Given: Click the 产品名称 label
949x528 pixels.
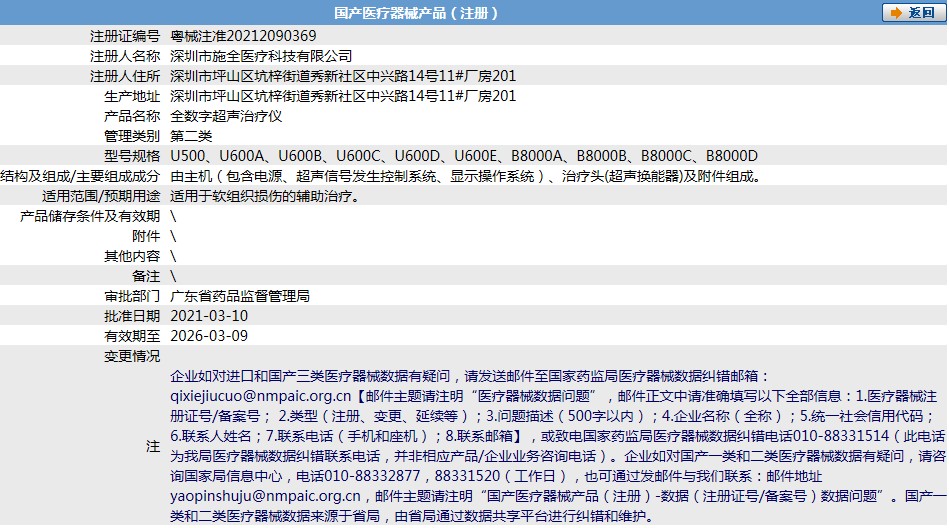Looking at the screenshot, I should [132, 116].
